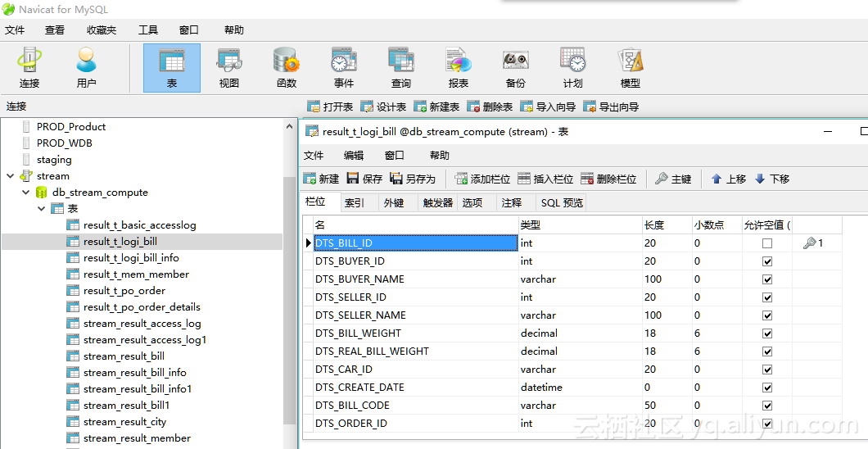868x449 pixels.
Task: Click 另存为 save as button
Action: coord(413,179)
